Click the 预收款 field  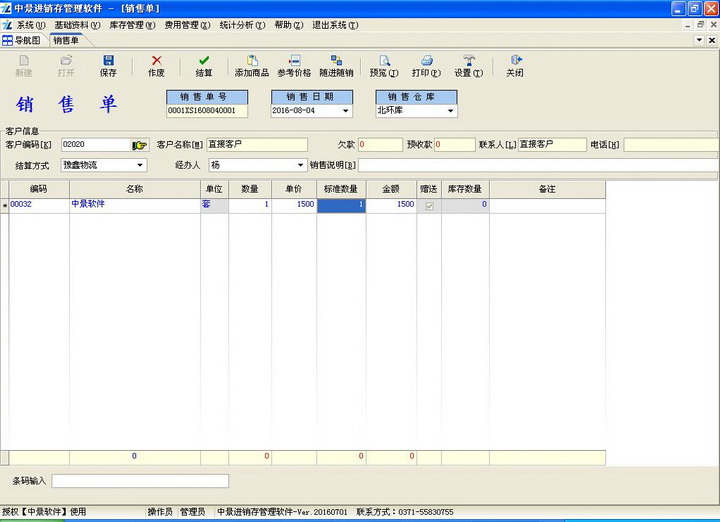tap(455, 145)
